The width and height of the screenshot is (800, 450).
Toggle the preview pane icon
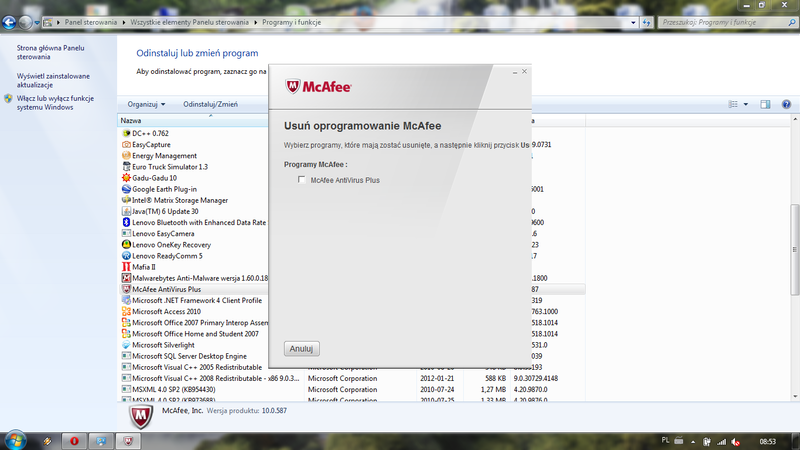[765, 104]
